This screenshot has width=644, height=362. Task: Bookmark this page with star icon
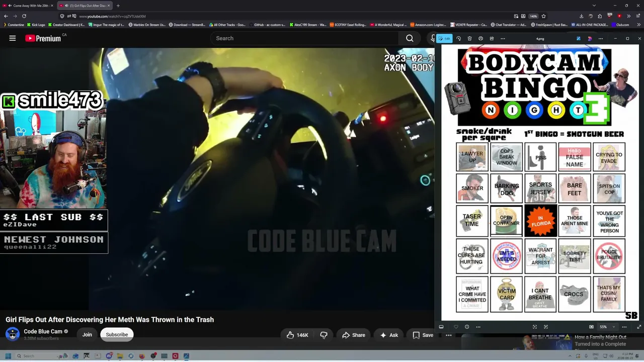click(543, 16)
